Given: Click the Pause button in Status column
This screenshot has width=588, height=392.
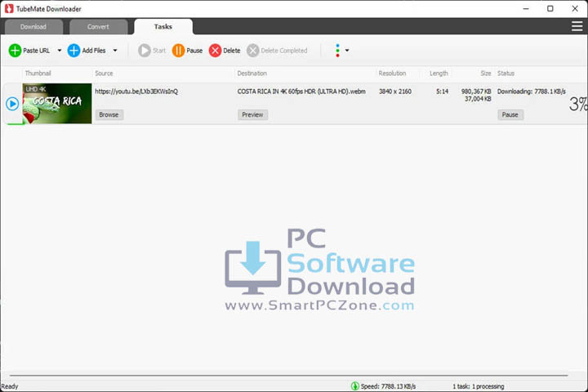Looking at the screenshot, I should (x=510, y=115).
